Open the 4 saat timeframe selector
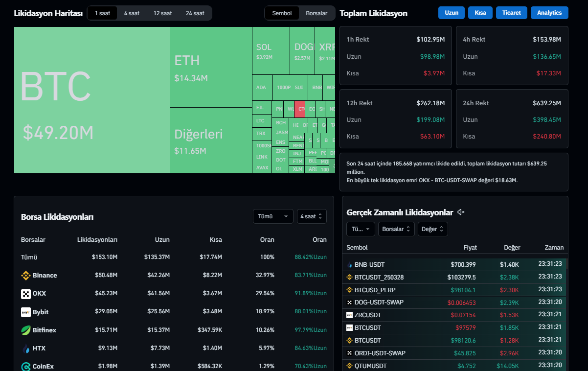 coord(311,216)
